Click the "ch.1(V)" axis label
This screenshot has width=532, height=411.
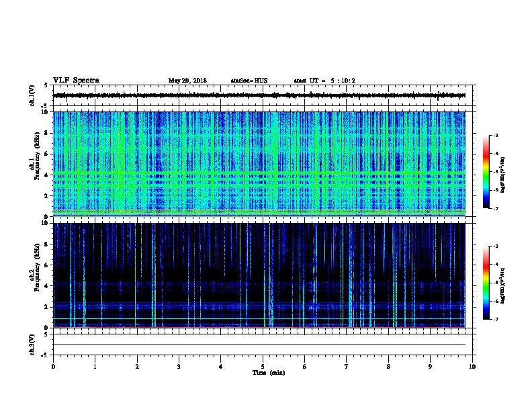click(x=32, y=95)
